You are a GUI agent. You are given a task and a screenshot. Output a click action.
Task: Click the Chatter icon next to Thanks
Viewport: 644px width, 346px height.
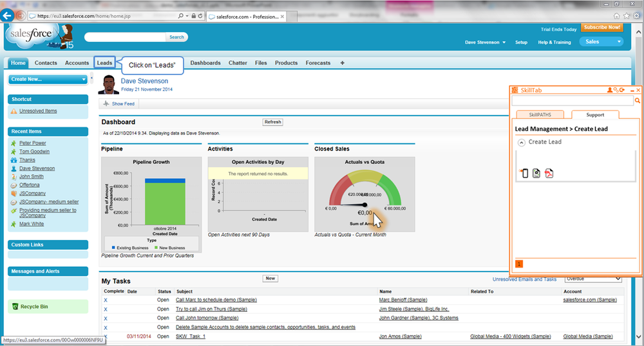14,160
